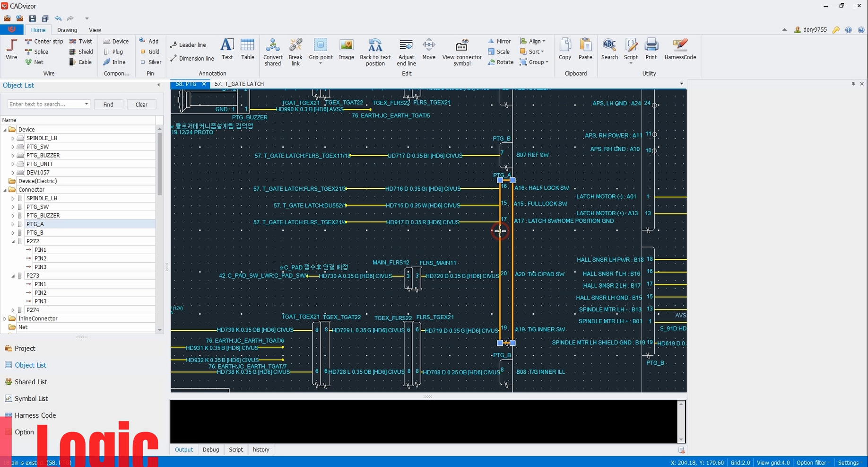Select the Silver pin option
Viewport: 868px width, 467px height.
(x=151, y=62)
